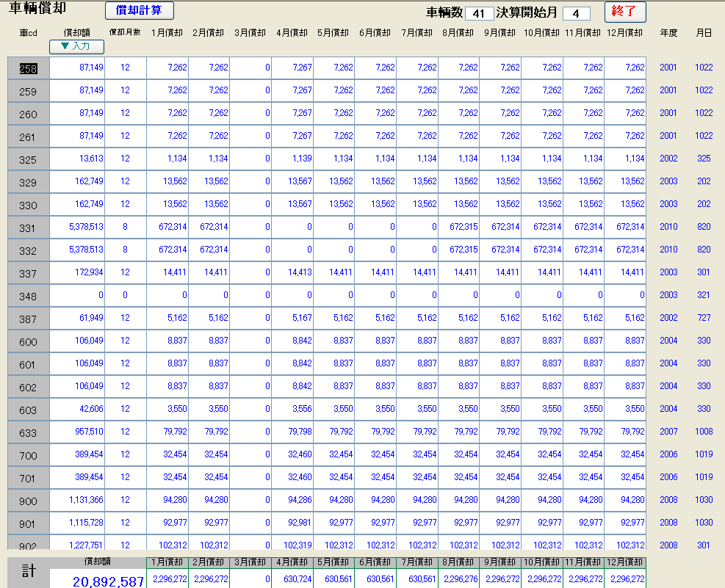725x588 pixels.
Task: Select row header for vehicle code 331
Action: (28, 228)
